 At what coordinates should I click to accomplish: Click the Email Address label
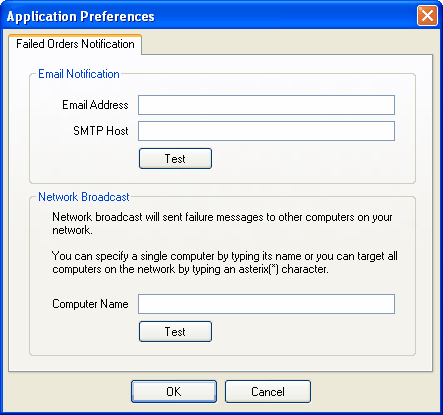(95, 105)
